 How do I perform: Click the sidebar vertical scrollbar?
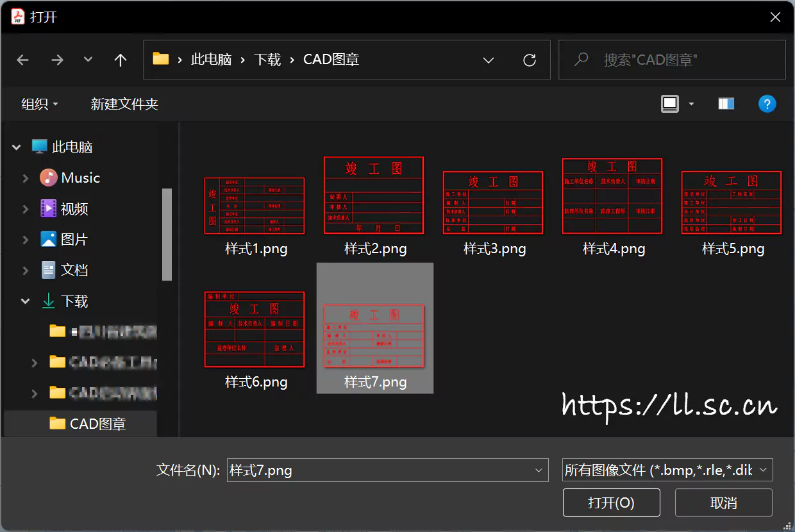click(167, 235)
